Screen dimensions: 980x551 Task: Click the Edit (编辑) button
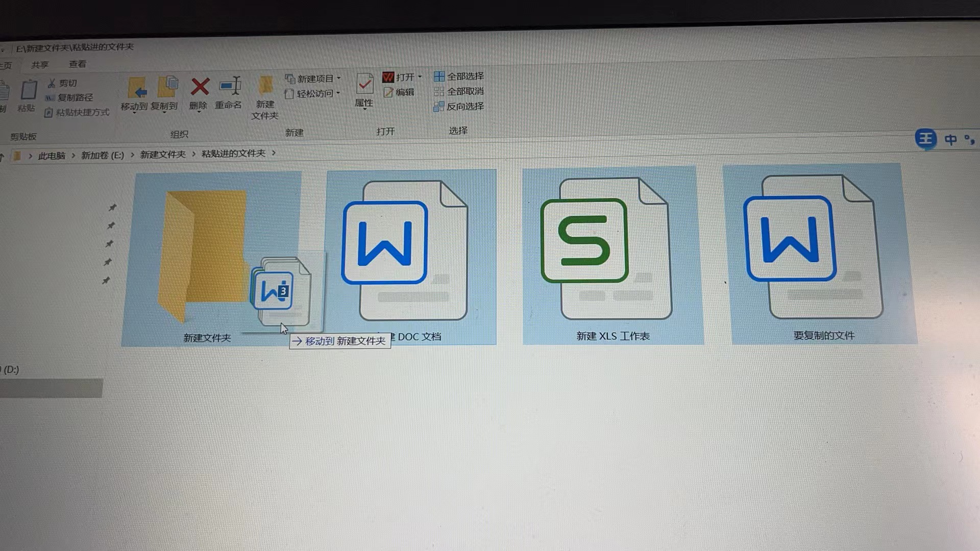399,92
